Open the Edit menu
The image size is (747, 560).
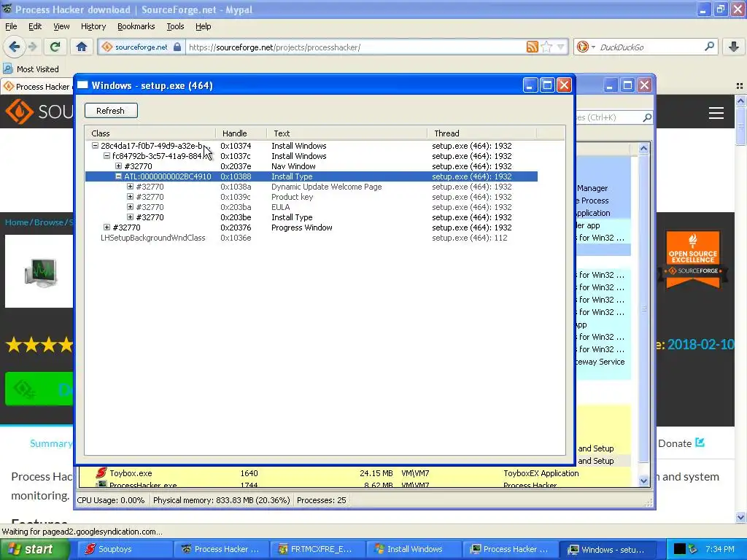pyautogui.click(x=35, y=26)
